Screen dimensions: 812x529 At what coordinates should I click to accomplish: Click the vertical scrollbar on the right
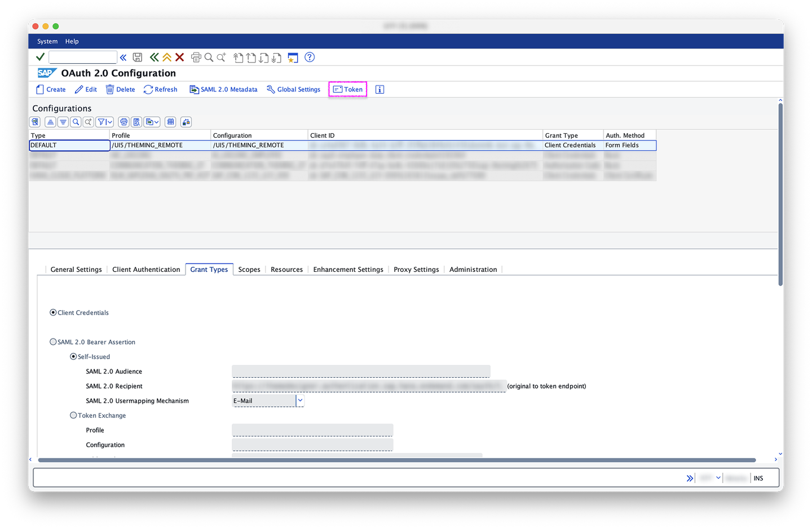point(780,195)
